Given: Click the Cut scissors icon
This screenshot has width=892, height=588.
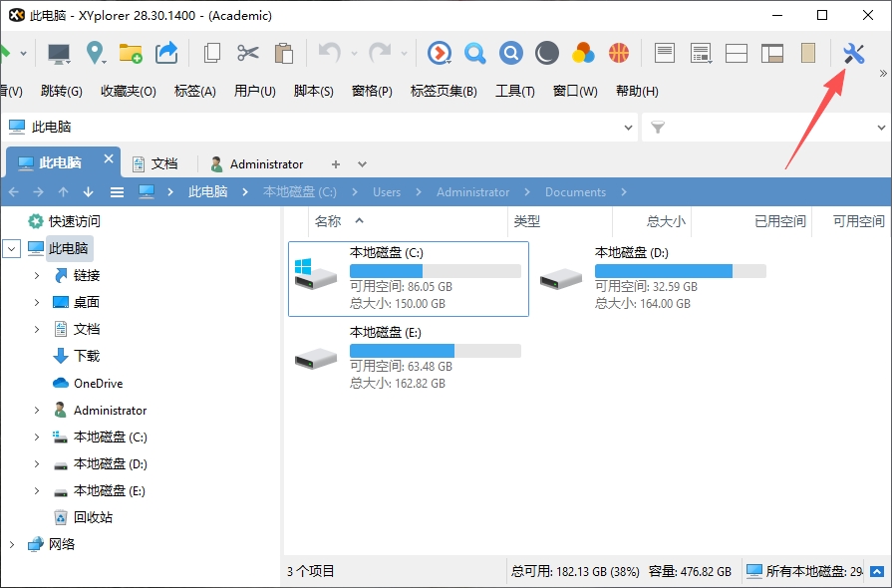Looking at the screenshot, I should 248,53.
